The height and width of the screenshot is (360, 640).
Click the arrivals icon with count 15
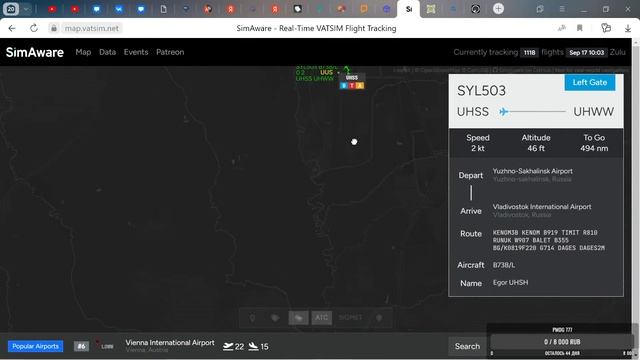pos(258,347)
